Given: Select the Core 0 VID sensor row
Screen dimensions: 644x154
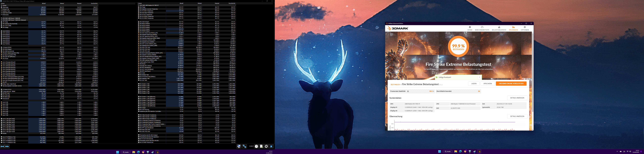Looking at the screenshot, I should coord(49,102).
